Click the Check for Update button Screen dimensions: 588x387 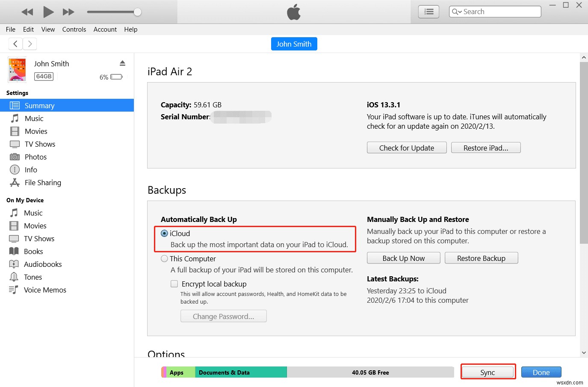pos(406,147)
